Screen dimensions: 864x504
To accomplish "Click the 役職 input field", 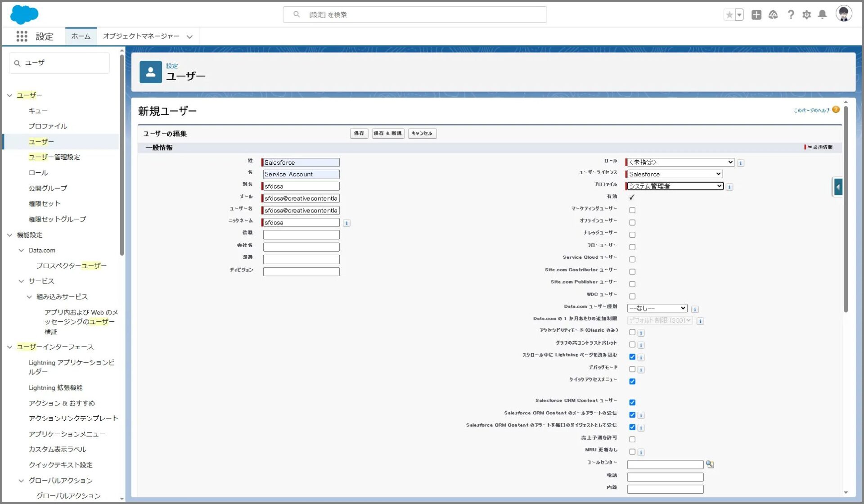I will coord(301,234).
